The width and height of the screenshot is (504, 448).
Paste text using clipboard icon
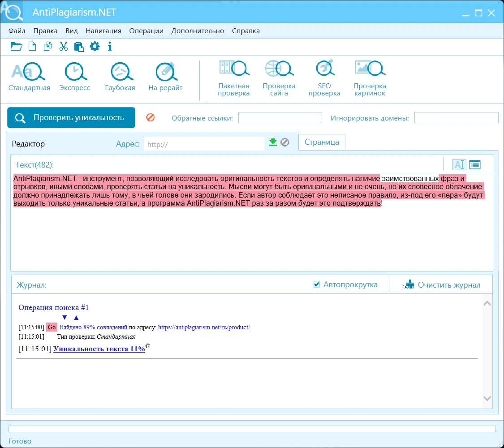click(x=79, y=47)
